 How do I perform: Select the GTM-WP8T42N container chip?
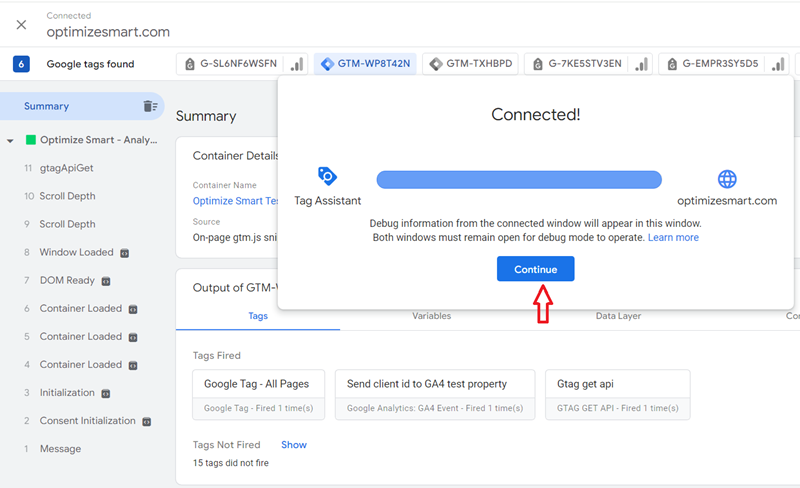[x=365, y=64]
